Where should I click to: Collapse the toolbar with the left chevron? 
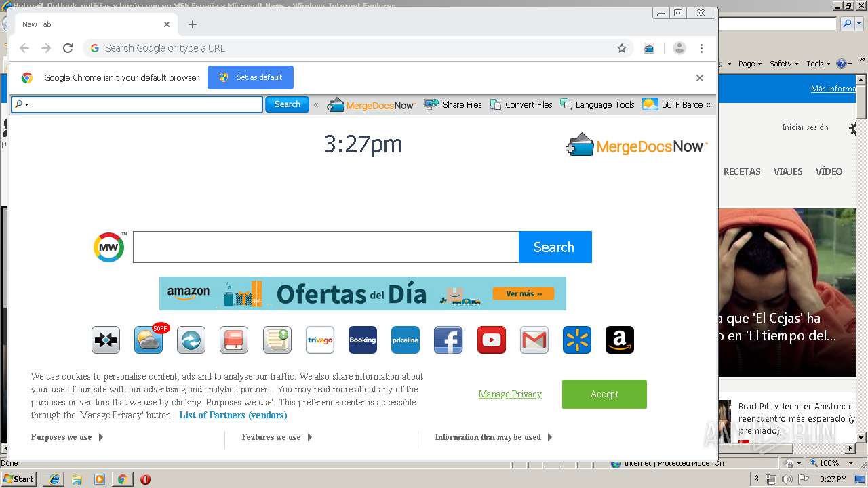(316, 105)
